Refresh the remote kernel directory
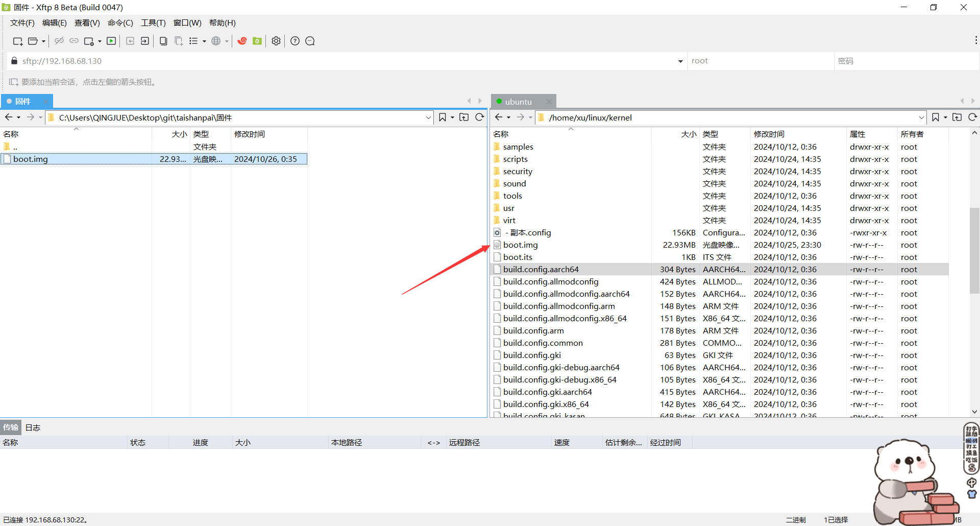The height and width of the screenshot is (526, 980). [973, 117]
